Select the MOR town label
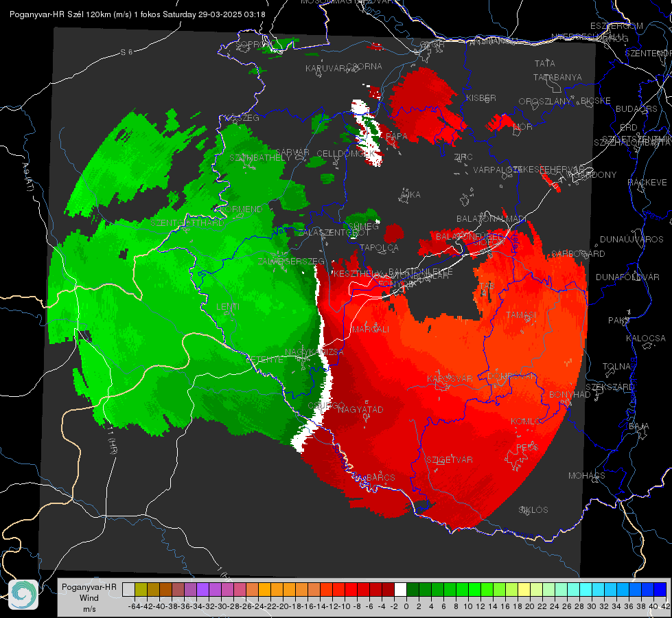This screenshot has height=618, width=672. (522, 127)
